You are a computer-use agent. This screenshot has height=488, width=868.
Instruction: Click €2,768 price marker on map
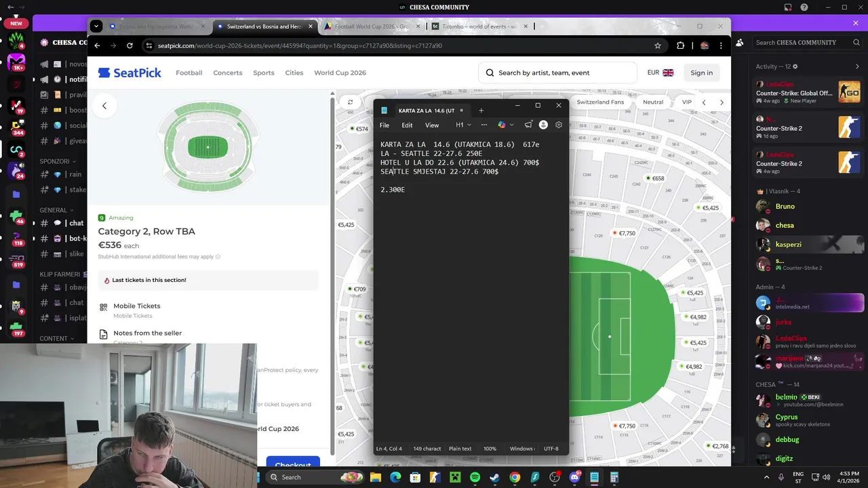tap(717, 446)
